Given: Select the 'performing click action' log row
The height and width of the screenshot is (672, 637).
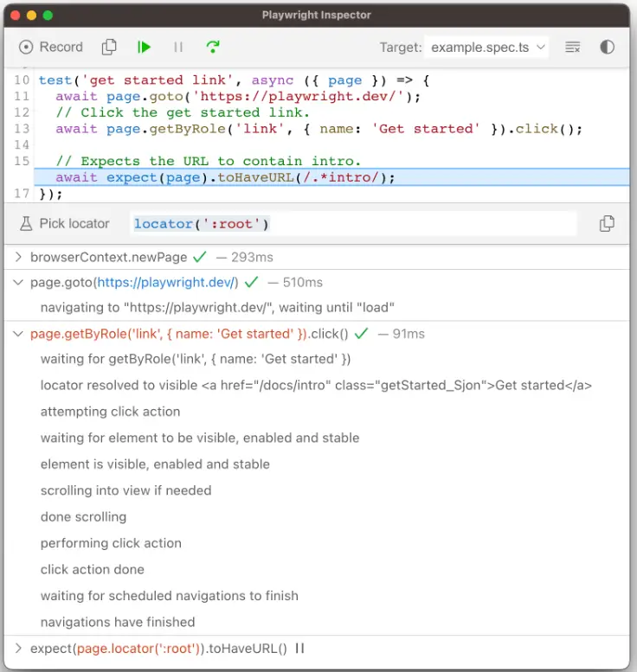Looking at the screenshot, I should click(x=111, y=543).
